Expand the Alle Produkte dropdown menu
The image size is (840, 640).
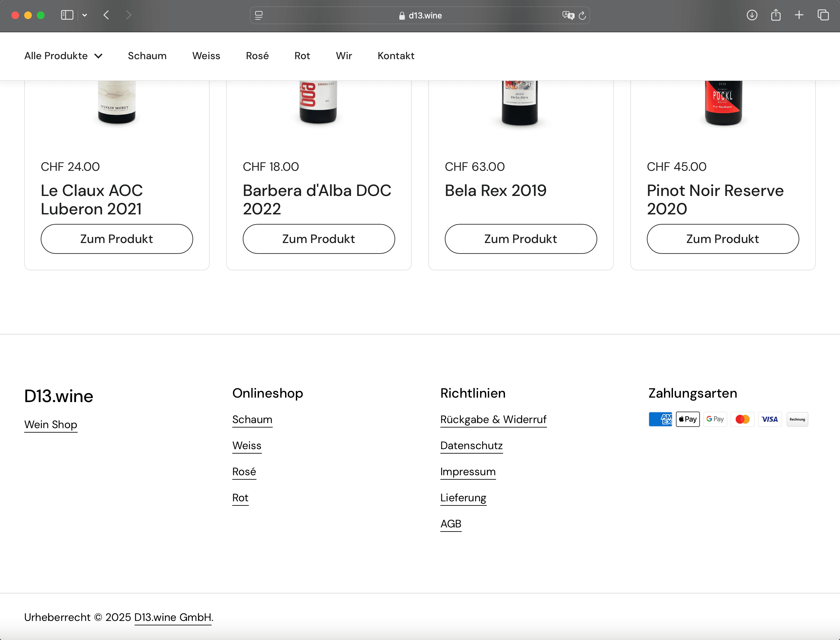pyautogui.click(x=63, y=56)
